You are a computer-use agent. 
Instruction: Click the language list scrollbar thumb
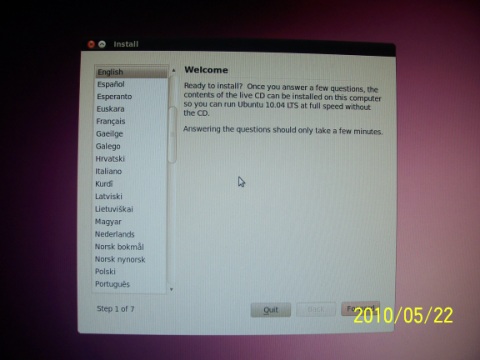click(x=172, y=135)
